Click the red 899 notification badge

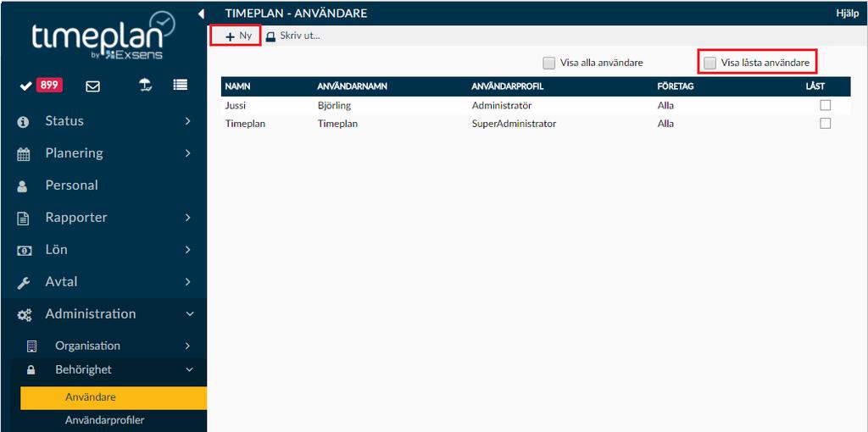pos(49,86)
